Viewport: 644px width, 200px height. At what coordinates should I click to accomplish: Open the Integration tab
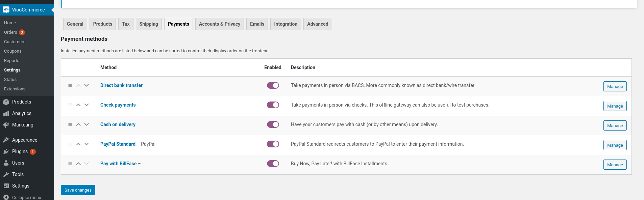pyautogui.click(x=286, y=24)
